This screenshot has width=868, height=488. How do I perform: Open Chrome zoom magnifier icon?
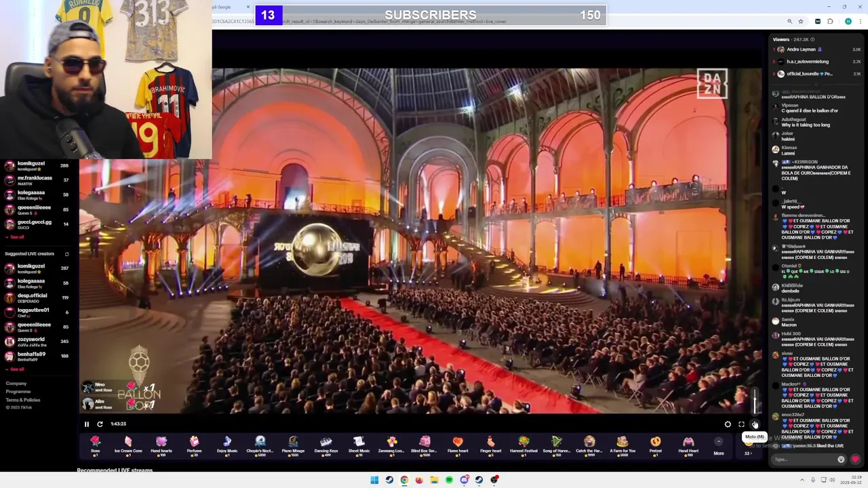(x=790, y=22)
